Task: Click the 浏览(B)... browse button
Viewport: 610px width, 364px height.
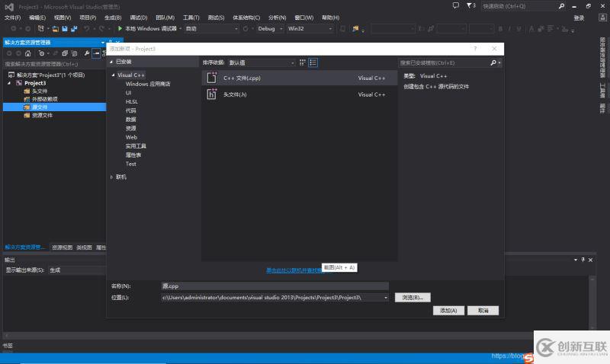Action: (x=413, y=297)
